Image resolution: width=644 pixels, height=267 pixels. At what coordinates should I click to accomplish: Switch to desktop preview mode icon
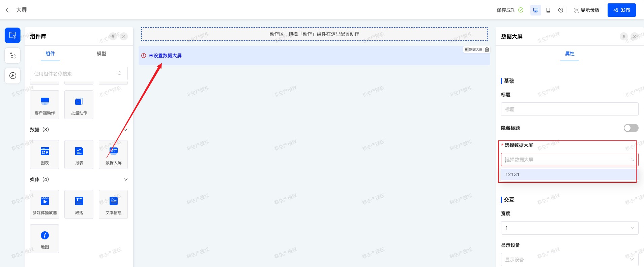(536, 10)
